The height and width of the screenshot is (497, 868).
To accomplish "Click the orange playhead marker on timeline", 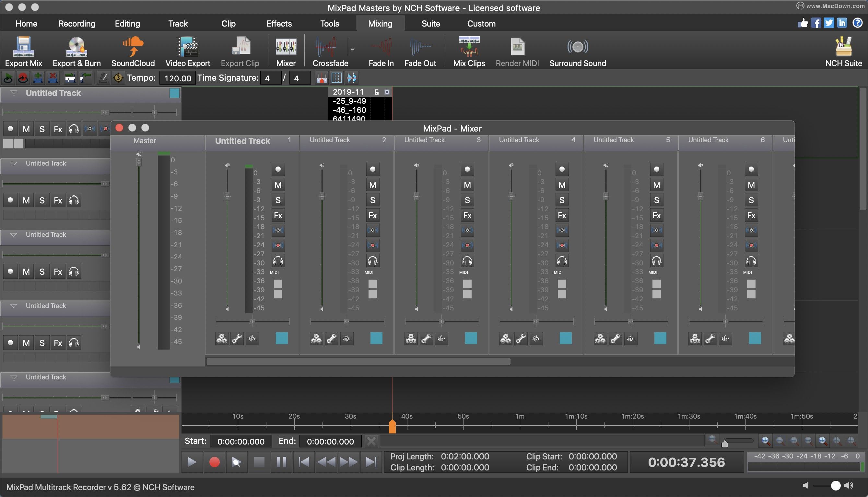I will [x=392, y=427].
